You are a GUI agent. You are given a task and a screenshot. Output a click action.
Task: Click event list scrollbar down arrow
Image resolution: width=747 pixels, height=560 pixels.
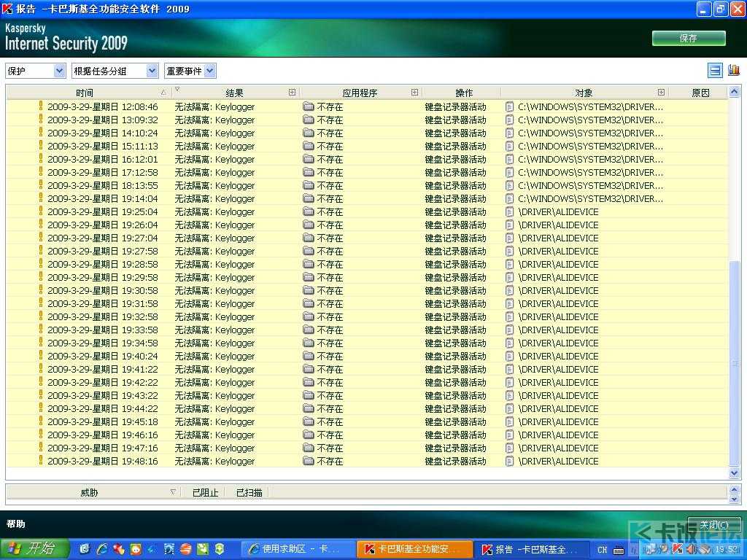click(734, 472)
